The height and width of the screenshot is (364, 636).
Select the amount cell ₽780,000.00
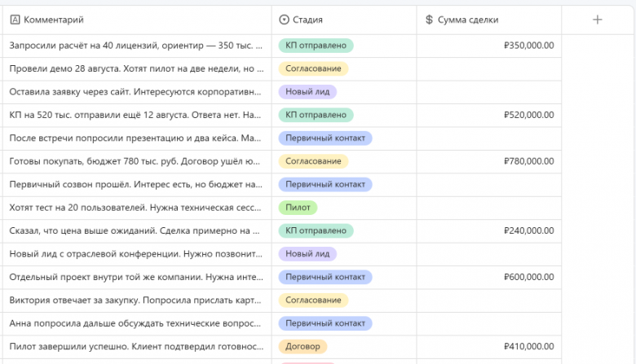(488, 161)
